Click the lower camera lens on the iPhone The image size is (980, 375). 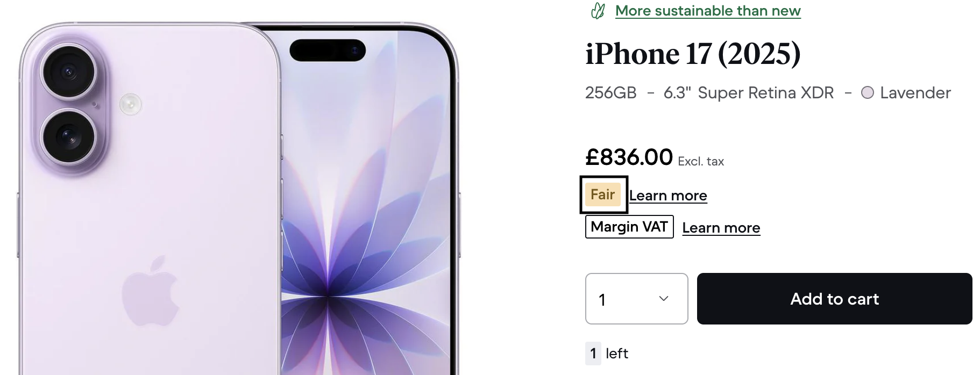69,136
